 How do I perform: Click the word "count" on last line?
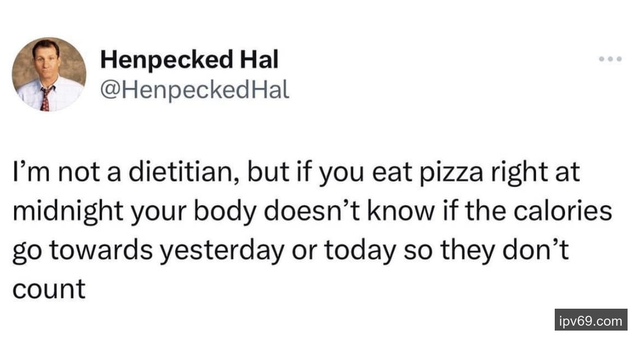pyautogui.click(x=48, y=288)
